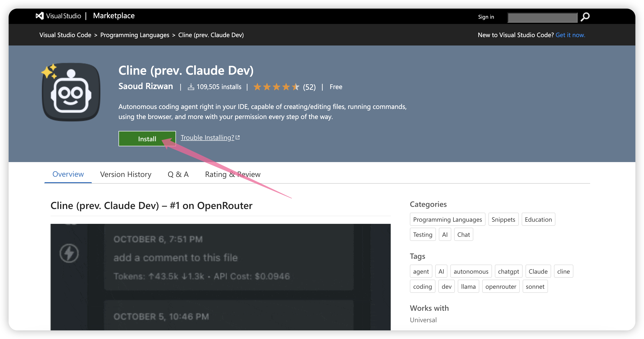
Task: Click the dev tag
Action: (446, 286)
